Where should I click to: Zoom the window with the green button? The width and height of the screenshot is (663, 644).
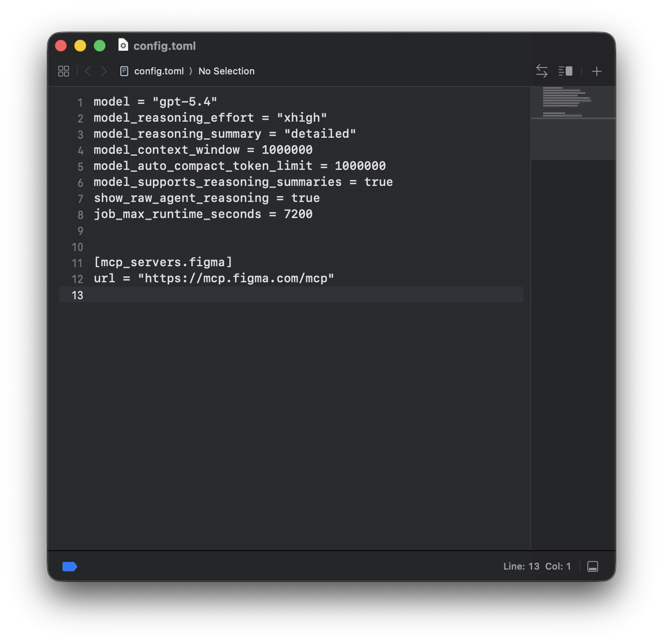(x=100, y=46)
